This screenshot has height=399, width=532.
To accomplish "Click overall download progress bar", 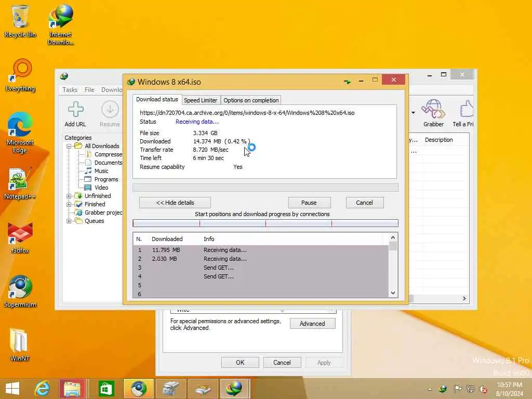I will click(265, 188).
